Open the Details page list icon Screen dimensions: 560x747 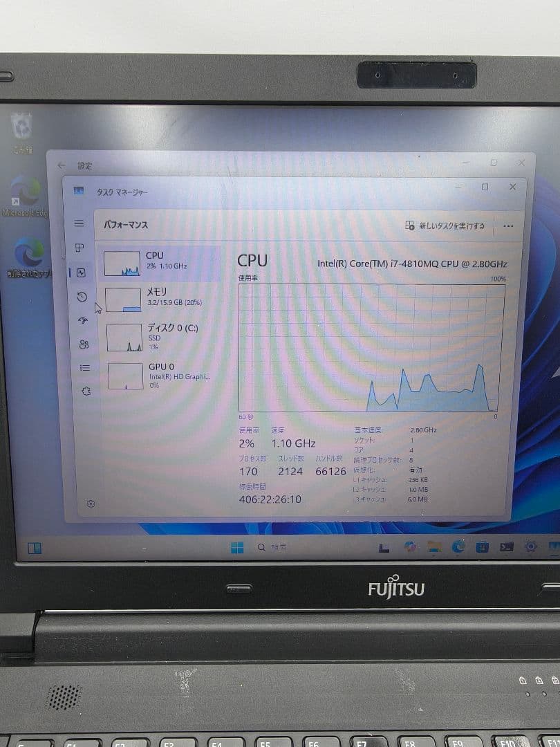tap(85, 368)
